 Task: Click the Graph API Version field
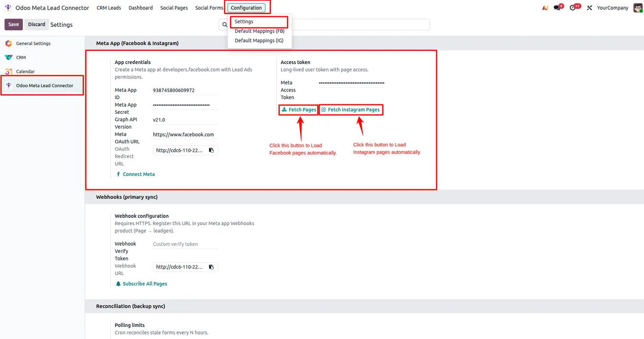(x=185, y=120)
